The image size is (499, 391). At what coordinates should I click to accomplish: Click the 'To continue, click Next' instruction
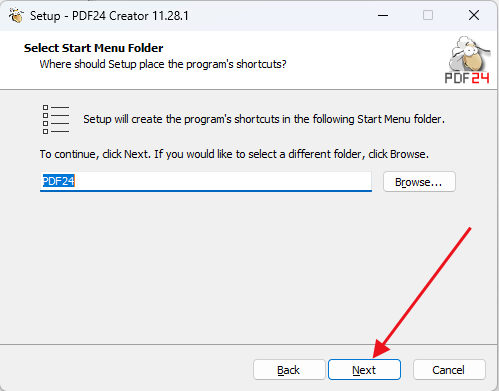point(234,154)
